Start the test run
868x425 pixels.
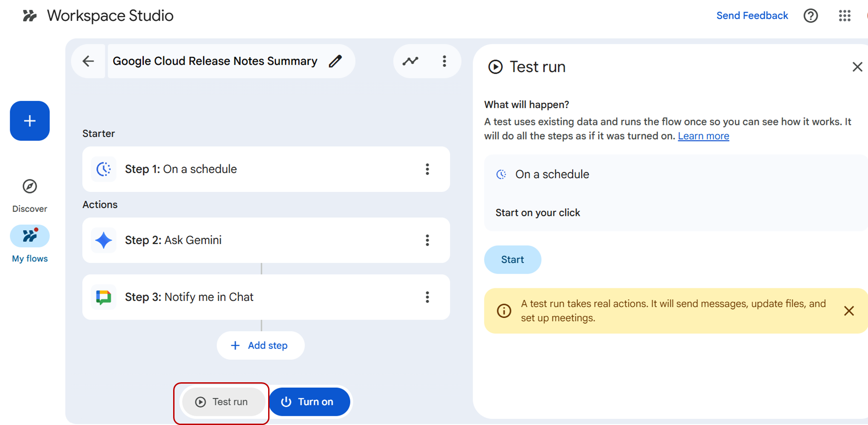[x=512, y=260]
